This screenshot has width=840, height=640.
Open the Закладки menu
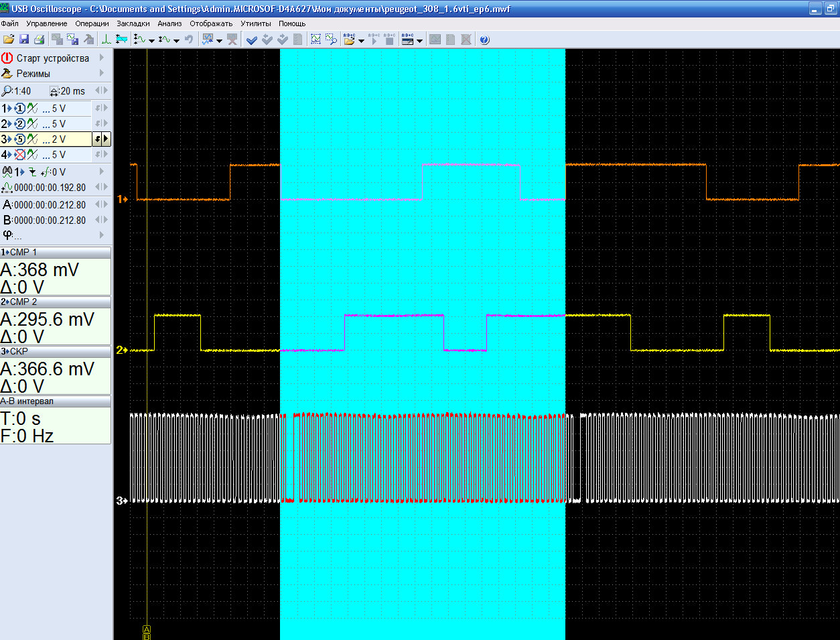(x=133, y=23)
